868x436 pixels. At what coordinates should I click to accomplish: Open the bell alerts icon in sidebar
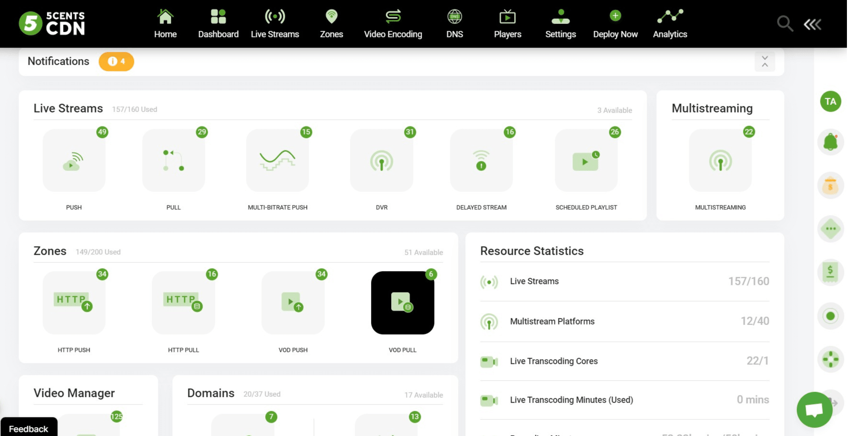click(831, 142)
